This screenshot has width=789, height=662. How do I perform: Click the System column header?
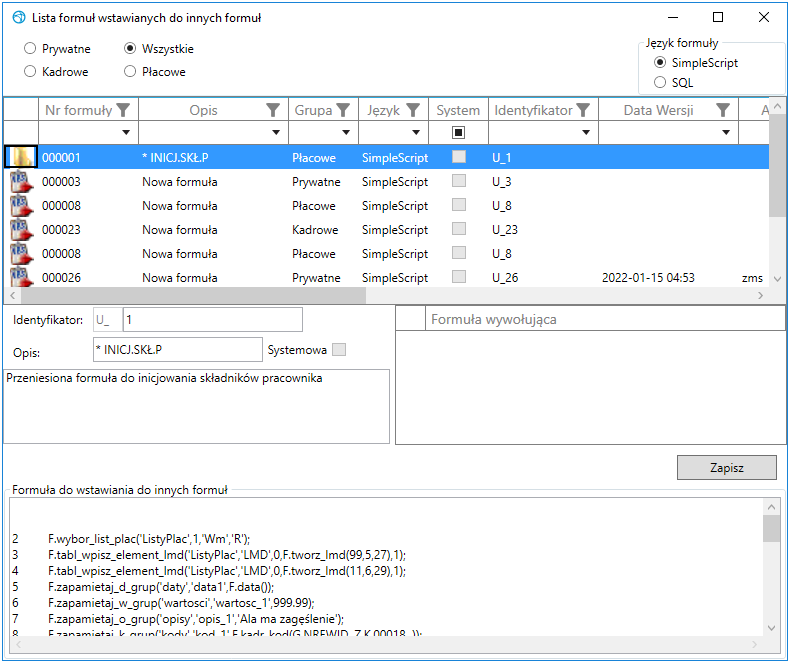click(x=458, y=110)
